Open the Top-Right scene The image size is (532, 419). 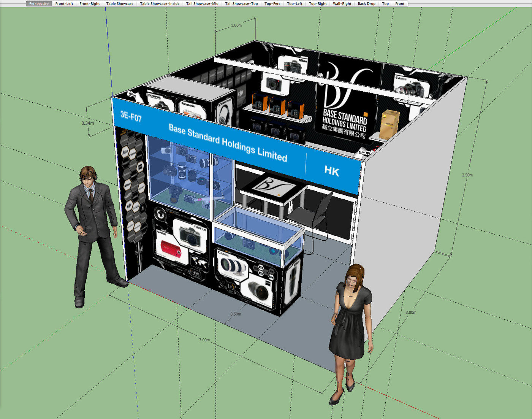pyautogui.click(x=317, y=3)
